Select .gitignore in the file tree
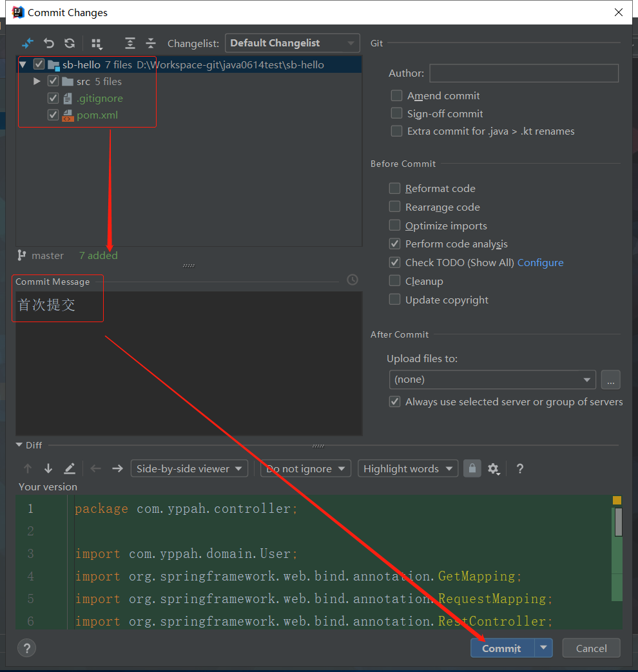This screenshot has width=638, height=672. click(99, 99)
